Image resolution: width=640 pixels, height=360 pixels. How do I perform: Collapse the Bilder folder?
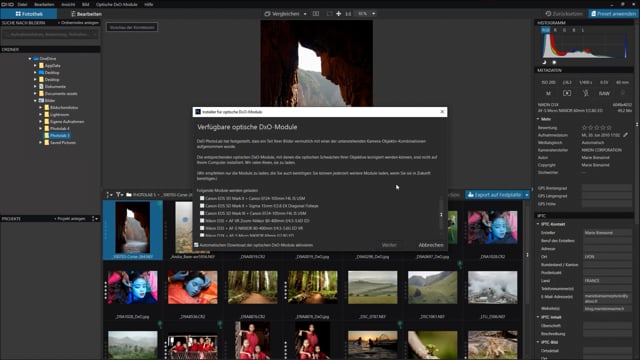click(x=35, y=100)
